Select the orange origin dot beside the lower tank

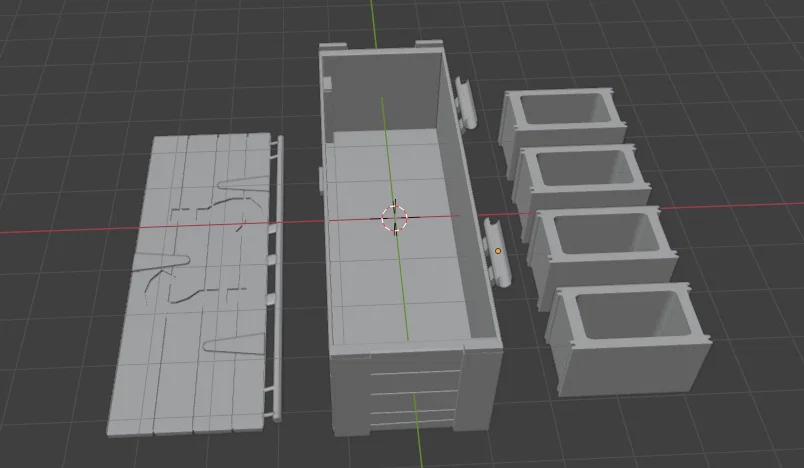[x=498, y=251]
